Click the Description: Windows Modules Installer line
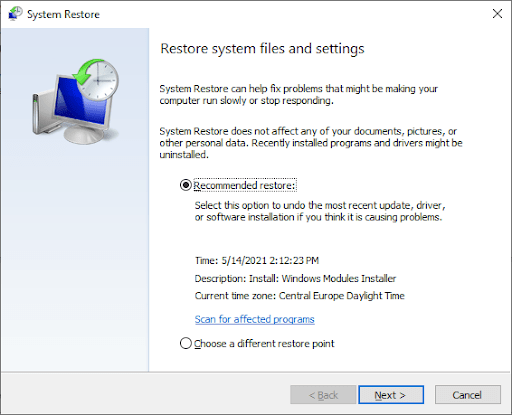Screen dimensions: 512x415 pyautogui.click(x=295, y=278)
